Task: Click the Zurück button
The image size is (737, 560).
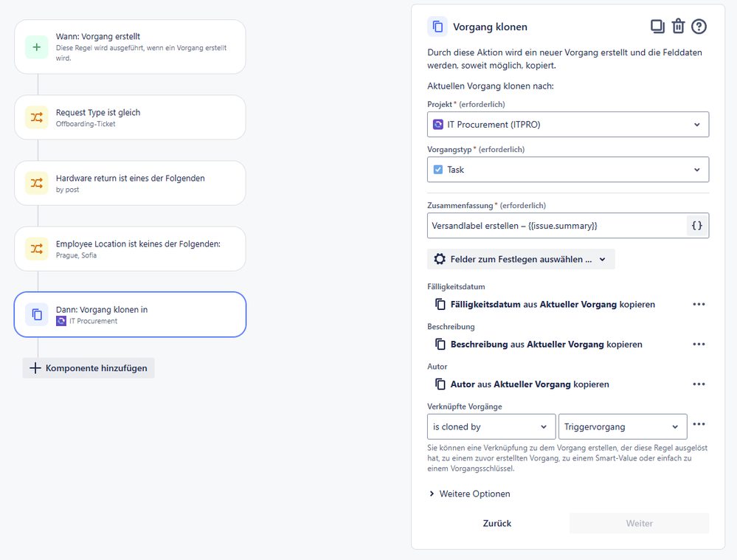Action: (x=496, y=523)
